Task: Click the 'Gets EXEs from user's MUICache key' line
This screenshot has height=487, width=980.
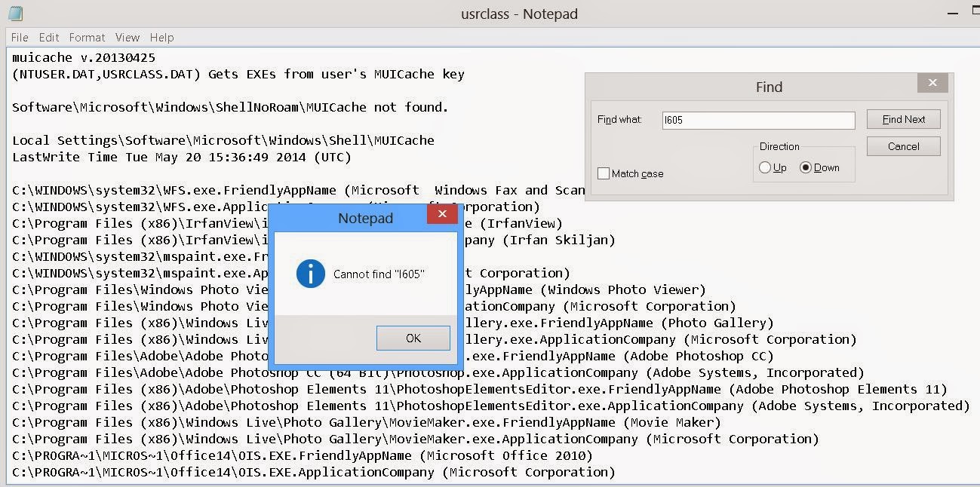Action: [238, 74]
